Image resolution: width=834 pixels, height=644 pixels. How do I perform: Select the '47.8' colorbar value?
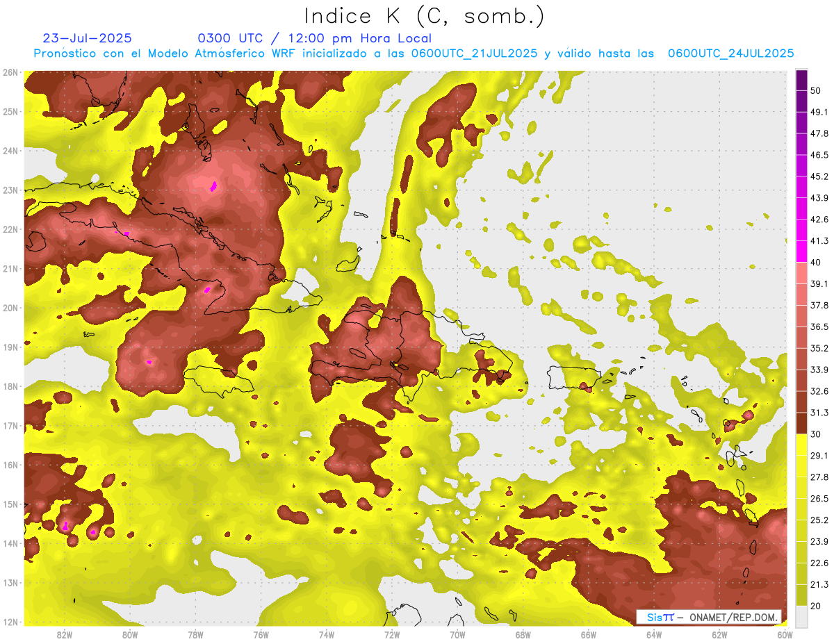(819, 133)
